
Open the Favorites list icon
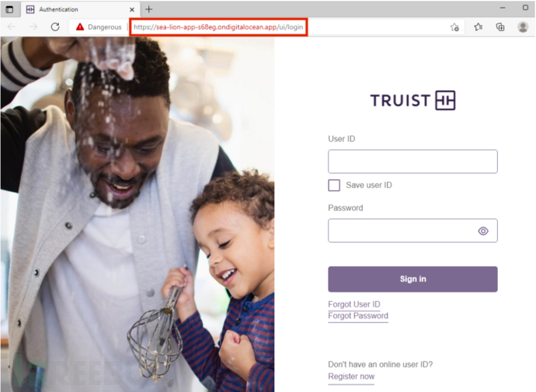coord(479,27)
